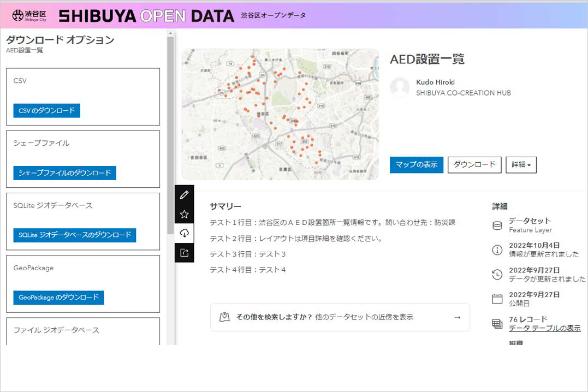The height and width of the screenshot is (392, 588).
Task: Click the star favorite icon
Action: [184, 214]
